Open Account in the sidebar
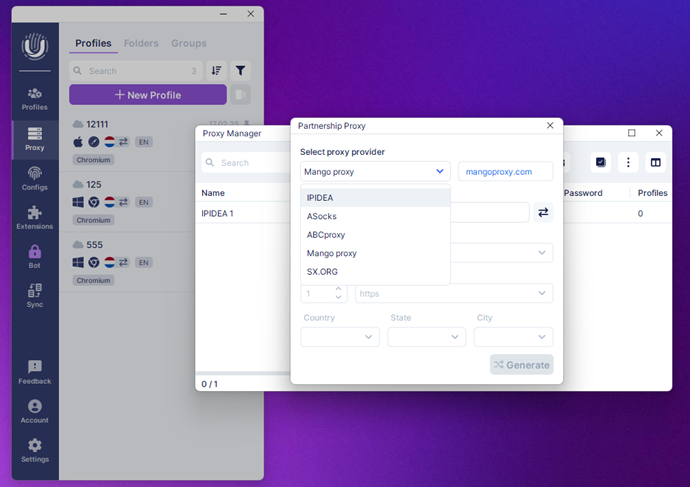 [35, 411]
